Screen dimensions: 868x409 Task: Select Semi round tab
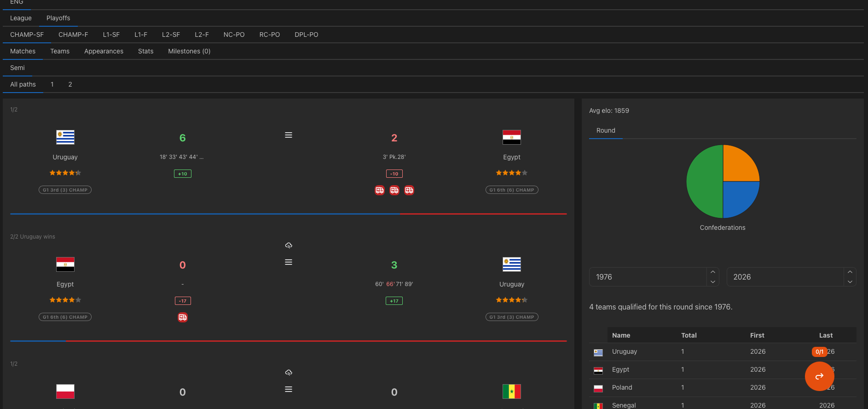[17, 68]
